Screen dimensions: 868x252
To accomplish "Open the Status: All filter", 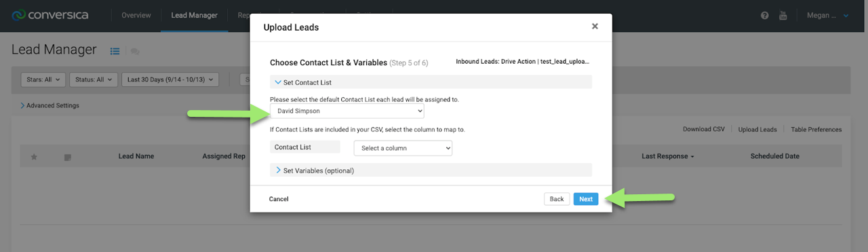I will coord(94,79).
